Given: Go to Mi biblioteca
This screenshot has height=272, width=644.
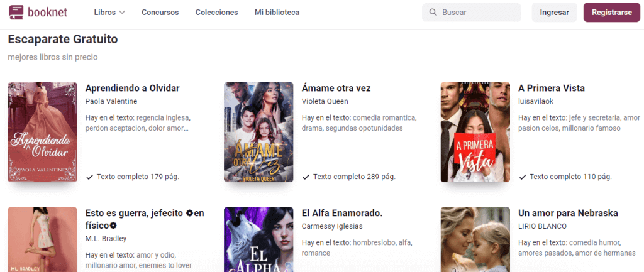Looking at the screenshot, I should (277, 13).
